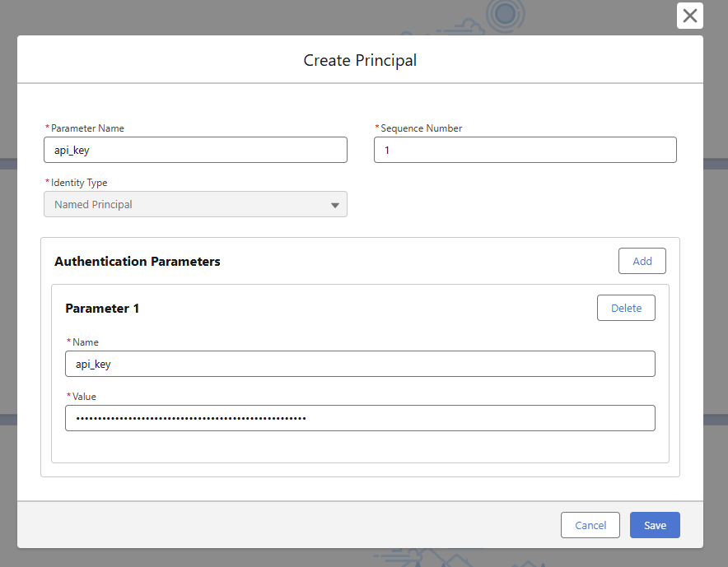
Task: Click the Authentication Parameters heading
Action: [x=138, y=262]
